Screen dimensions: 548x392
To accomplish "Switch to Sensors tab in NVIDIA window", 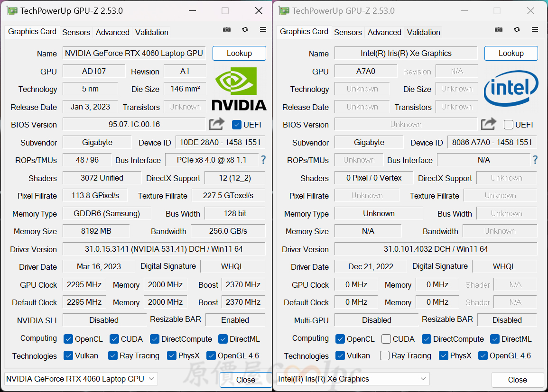I will [x=76, y=32].
